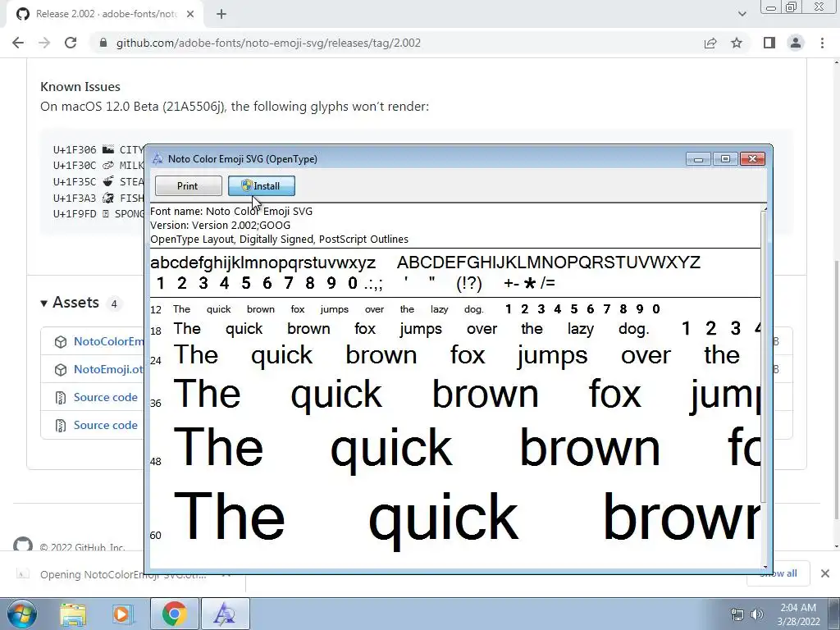Viewport: 840px width, 630px height.
Task: Click Version 2.002;GOOG text line
Action: click(220, 225)
